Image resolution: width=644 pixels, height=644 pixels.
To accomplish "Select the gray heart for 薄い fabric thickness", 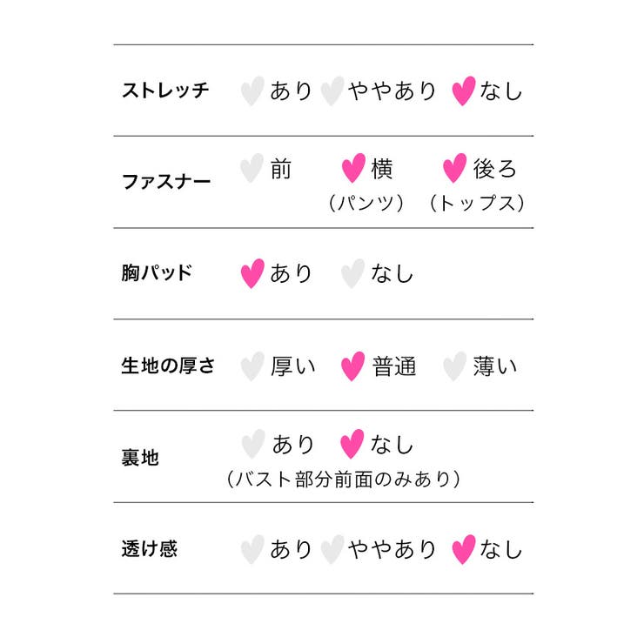I will pyautogui.click(x=454, y=366).
